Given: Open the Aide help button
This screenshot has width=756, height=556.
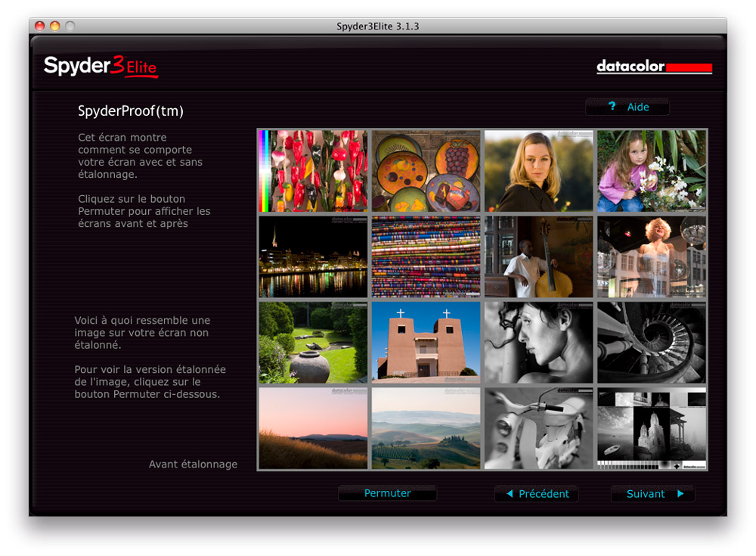Looking at the screenshot, I should click(627, 107).
